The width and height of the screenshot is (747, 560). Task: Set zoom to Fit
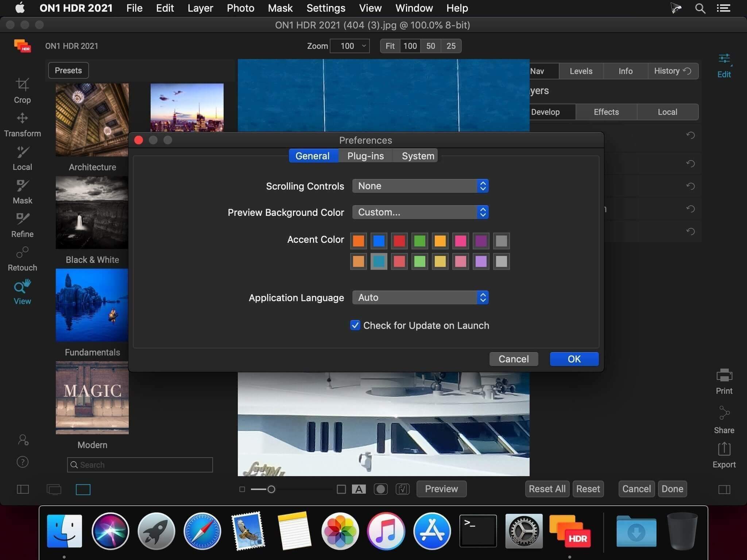pyautogui.click(x=390, y=46)
